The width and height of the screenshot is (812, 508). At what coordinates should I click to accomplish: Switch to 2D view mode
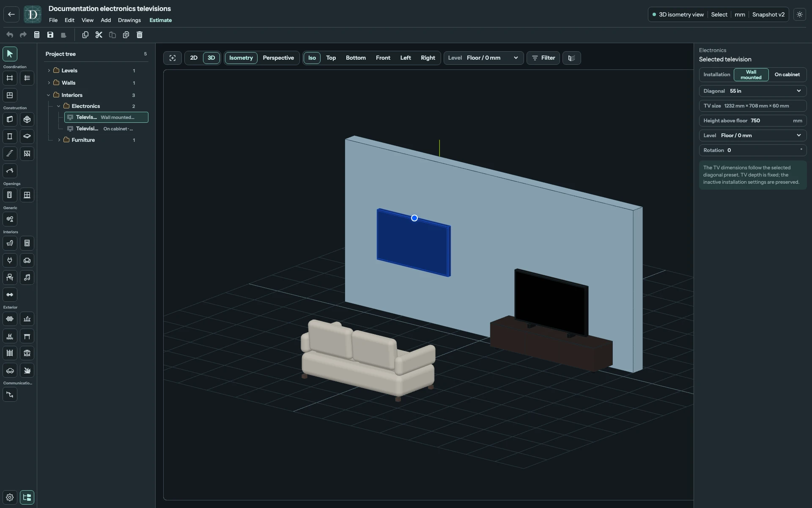point(194,58)
